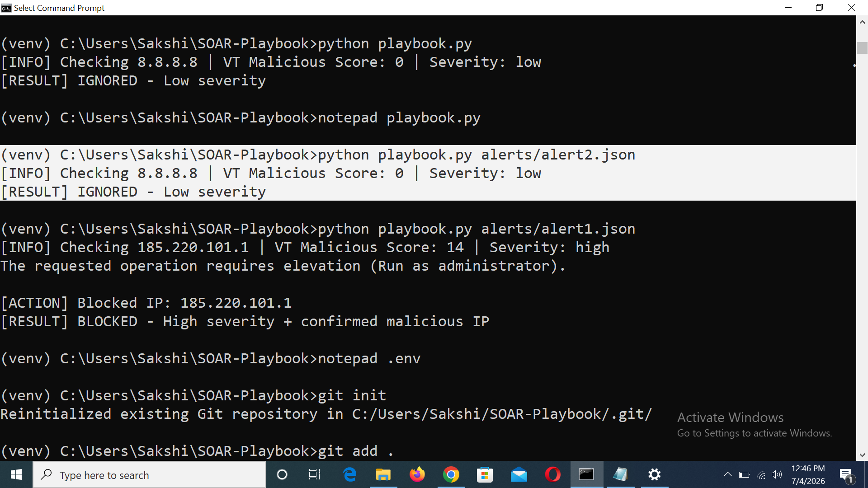Click 'Checking 185.220.101.1' info line
The height and width of the screenshot is (488, 868).
pos(305,247)
